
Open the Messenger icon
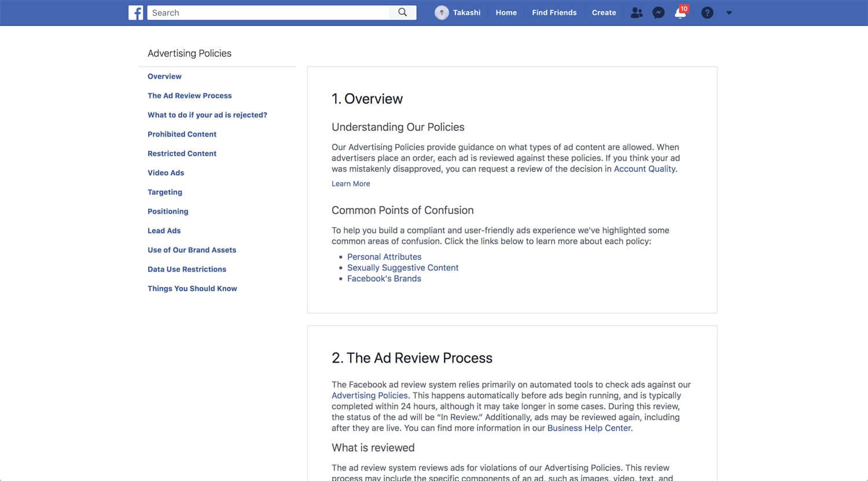[x=659, y=12]
